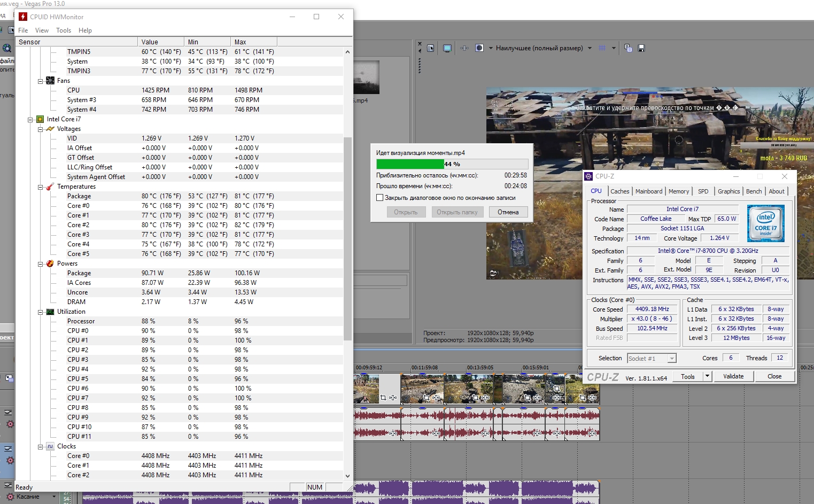Enable closing the dialog after render finishes

[380, 198]
